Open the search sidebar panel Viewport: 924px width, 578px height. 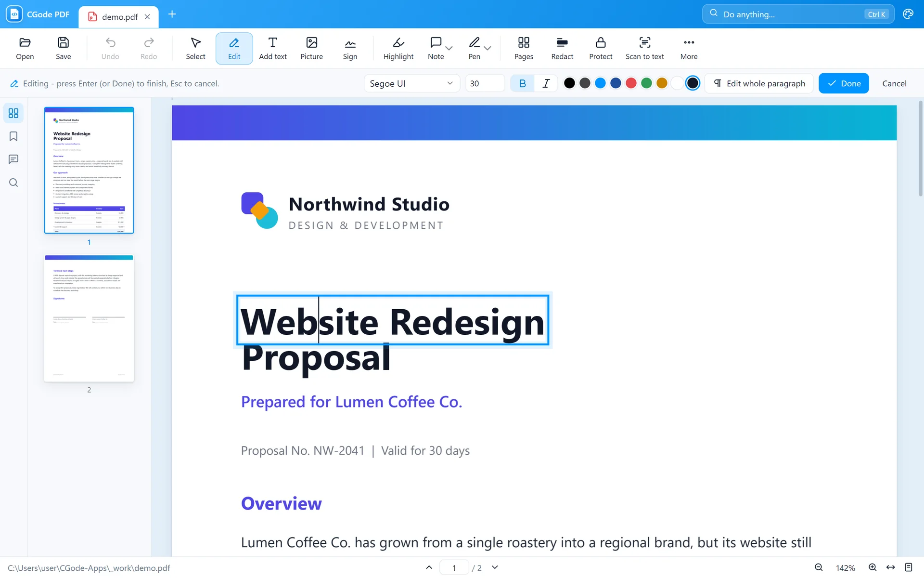coord(13,183)
